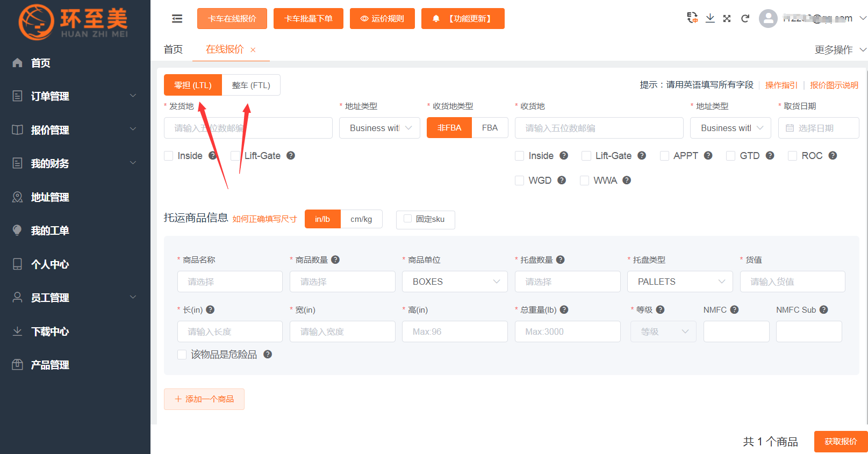The image size is (868, 454).
Task: Click help icon beside WWA option
Action: (x=627, y=181)
